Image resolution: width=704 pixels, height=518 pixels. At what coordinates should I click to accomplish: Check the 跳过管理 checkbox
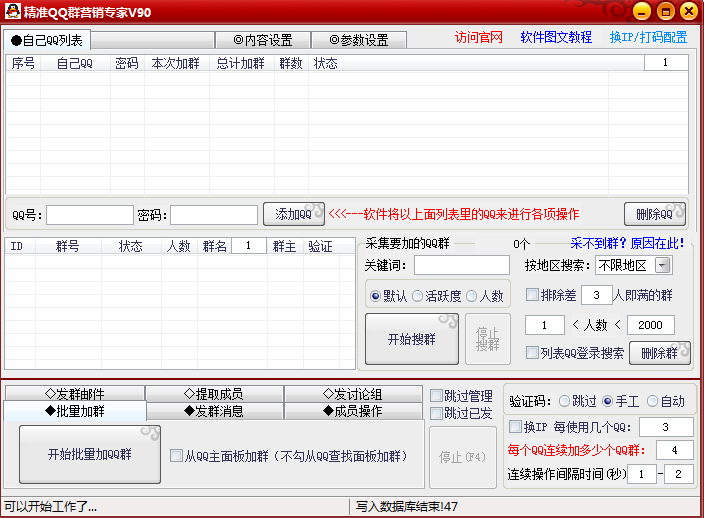[x=436, y=396]
